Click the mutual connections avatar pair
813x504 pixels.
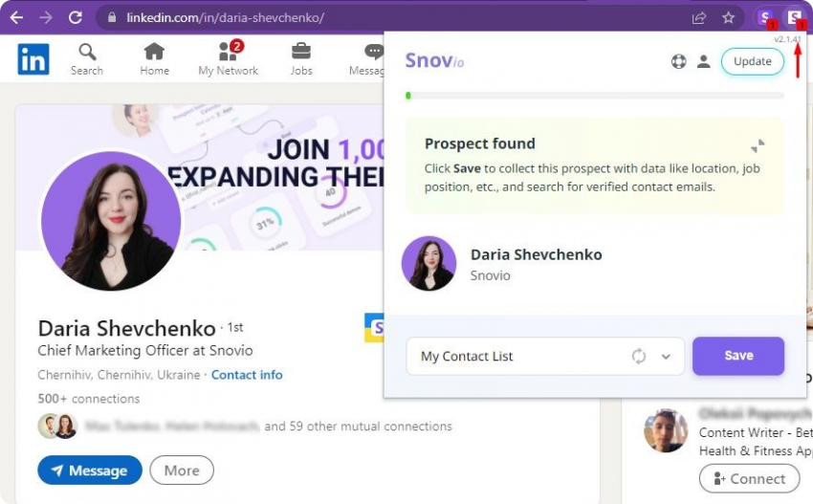pyautogui.click(x=57, y=427)
